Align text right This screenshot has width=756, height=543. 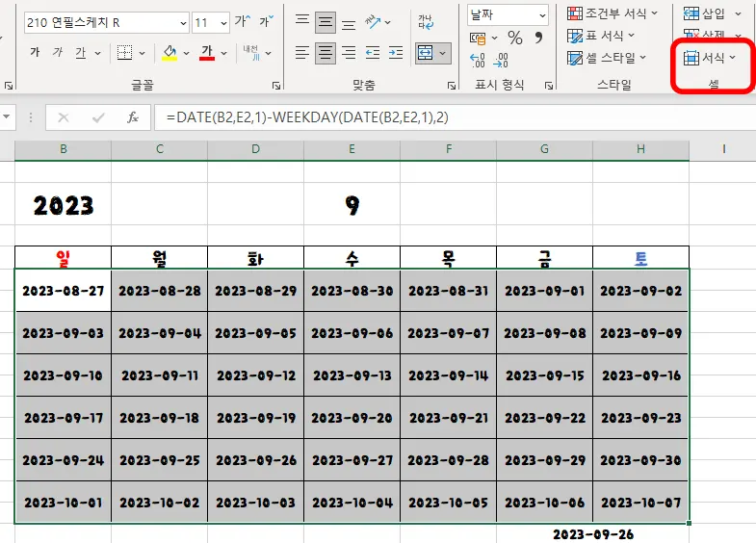(349, 53)
